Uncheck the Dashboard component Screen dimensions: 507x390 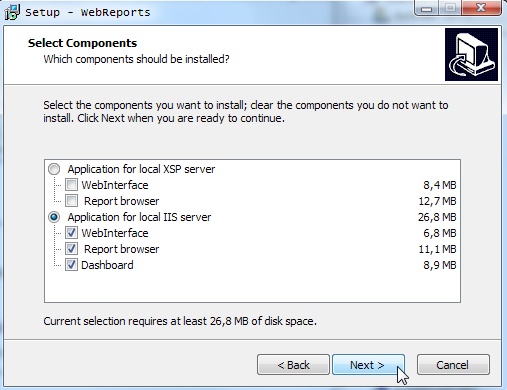[71, 265]
